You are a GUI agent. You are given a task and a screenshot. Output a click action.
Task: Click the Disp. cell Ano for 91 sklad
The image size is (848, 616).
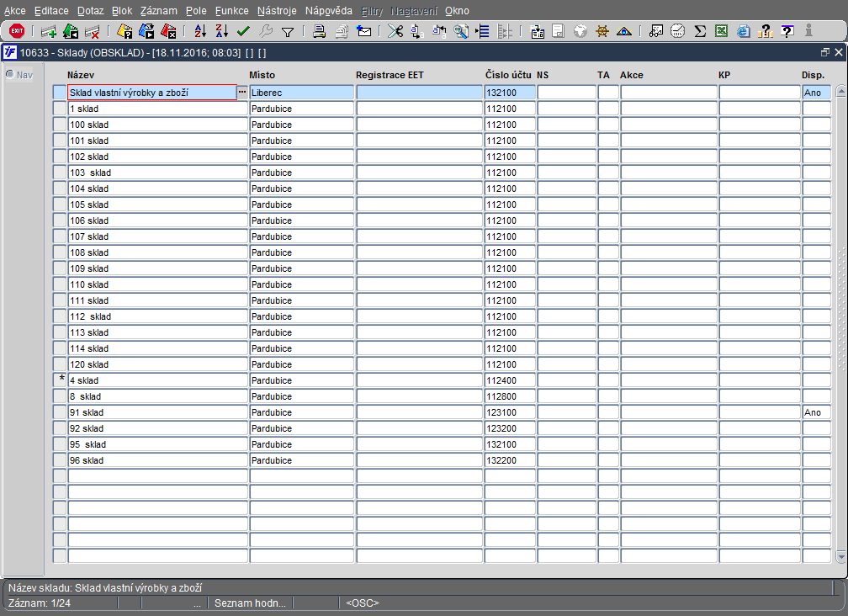click(x=817, y=412)
